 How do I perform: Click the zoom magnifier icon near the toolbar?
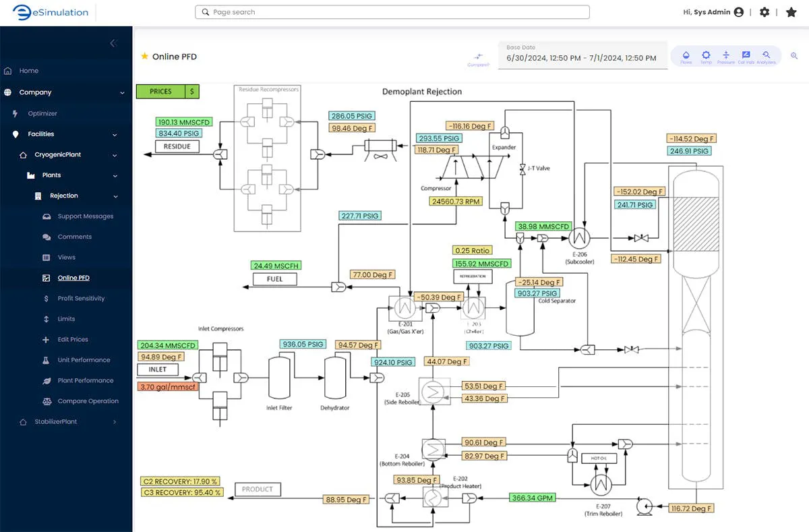[x=794, y=56]
